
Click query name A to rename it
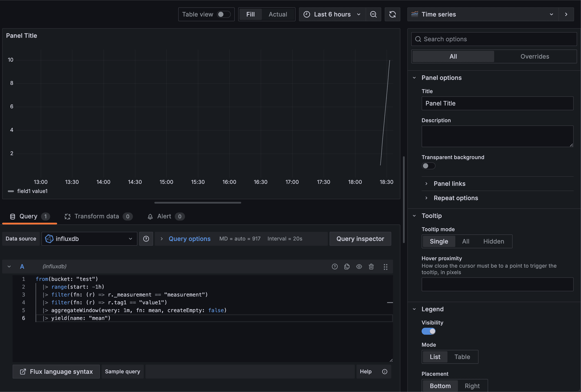tap(22, 267)
